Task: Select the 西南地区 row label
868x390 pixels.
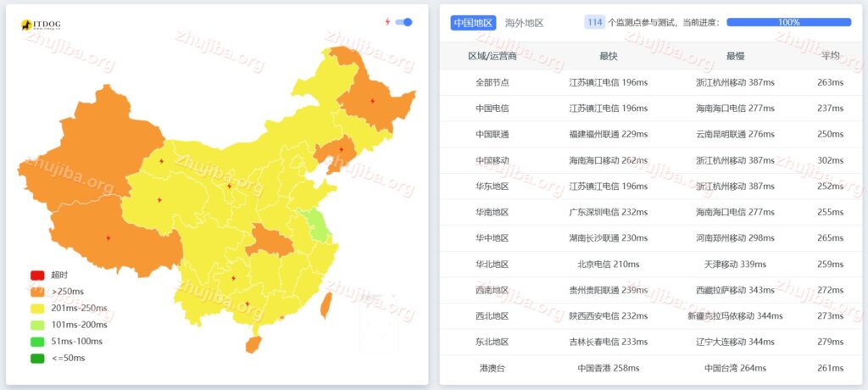Action: [x=492, y=290]
